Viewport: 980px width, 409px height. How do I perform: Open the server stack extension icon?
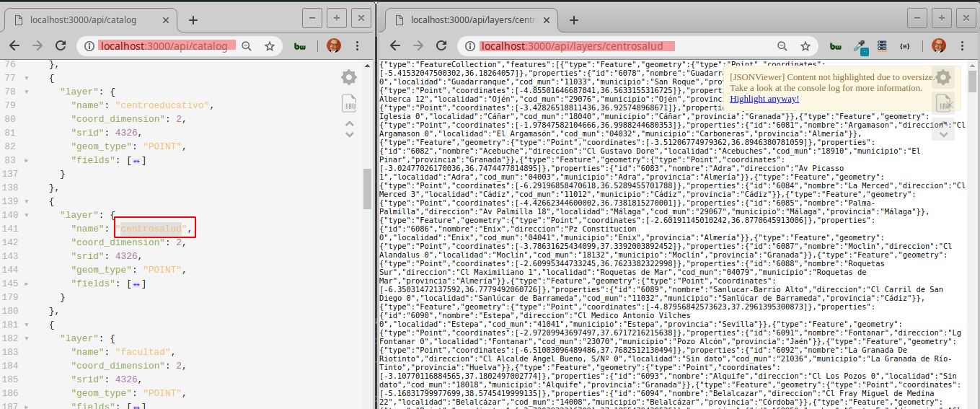click(x=881, y=46)
